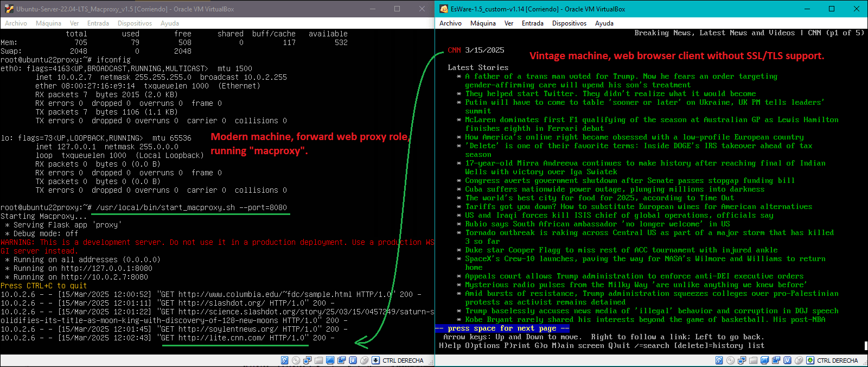Viewport: 868px width, 367px height.
Task: Click VirtualBox title icon of Ubuntu-Server window
Action: (x=9, y=9)
